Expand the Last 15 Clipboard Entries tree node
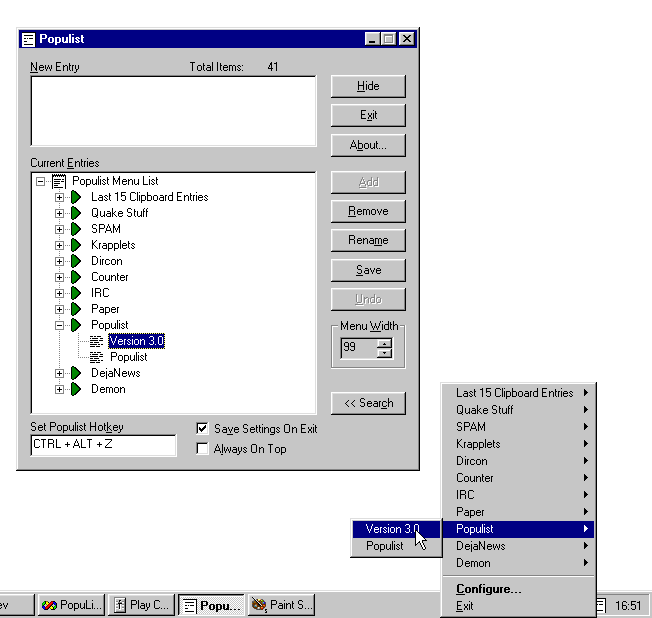 [59, 197]
